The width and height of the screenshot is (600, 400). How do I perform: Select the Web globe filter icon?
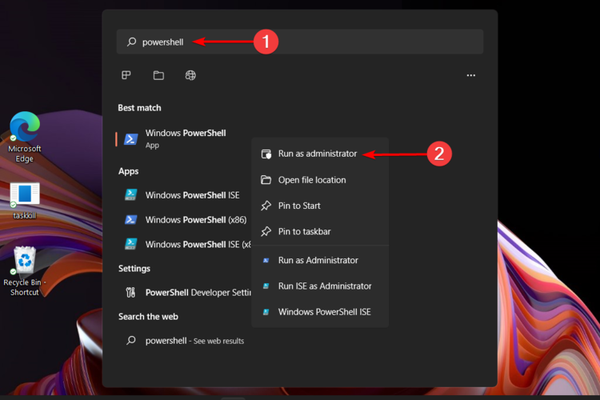click(190, 75)
